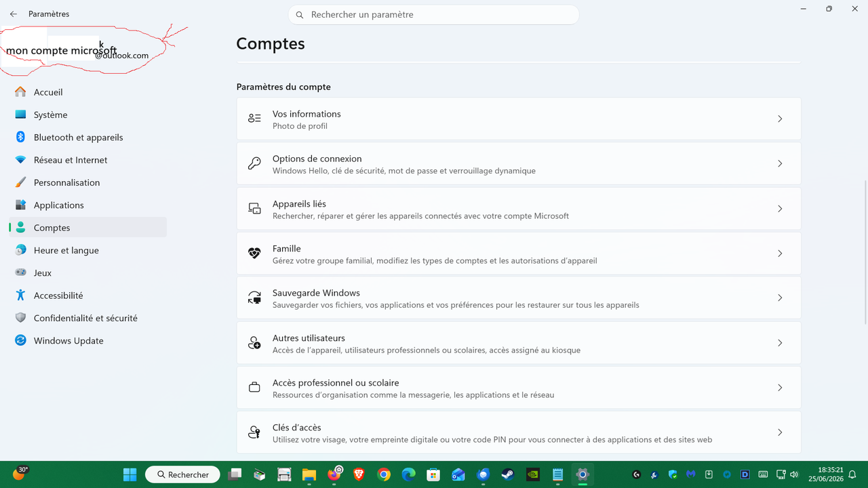Expand Vos informations with its chevron

click(780, 119)
